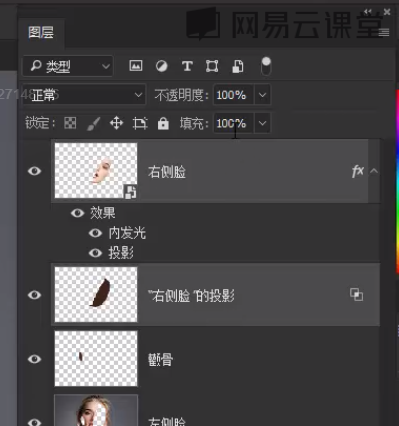Screen dimensions: 399x426
Task: Lock all padlock icon
Action: click(163, 123)
